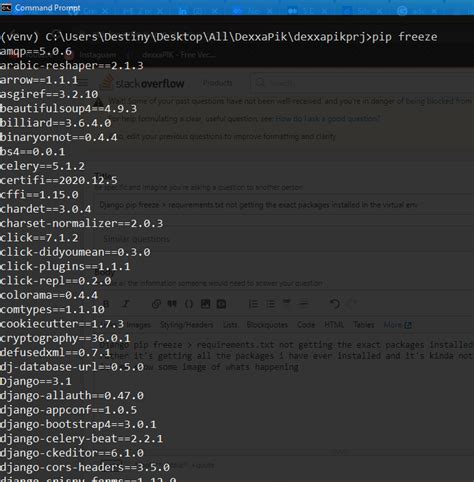Apply blockquote using the quote marks icon
The width and height of the screenshot is (474, 482).
click(172, 304)
